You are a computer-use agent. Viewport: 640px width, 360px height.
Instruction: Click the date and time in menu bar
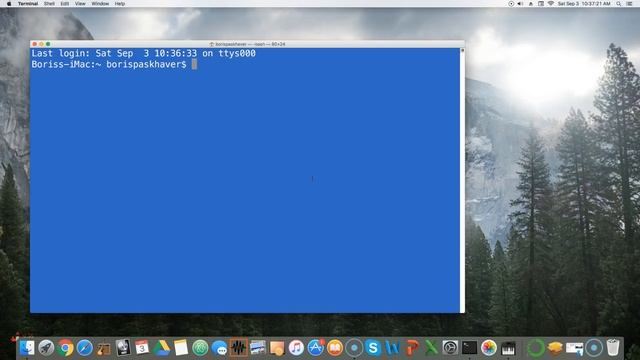point(584,4)
